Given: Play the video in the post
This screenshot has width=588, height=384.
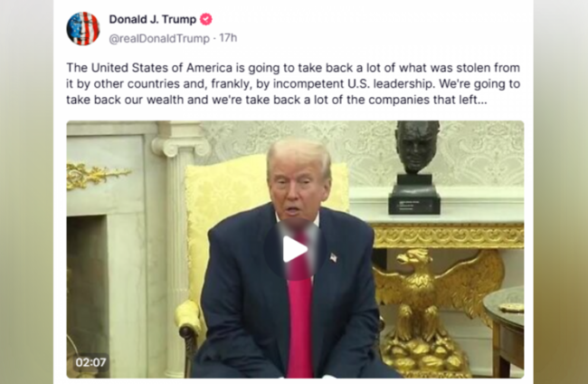Looking at the screenshot, I should pos(295,249).
